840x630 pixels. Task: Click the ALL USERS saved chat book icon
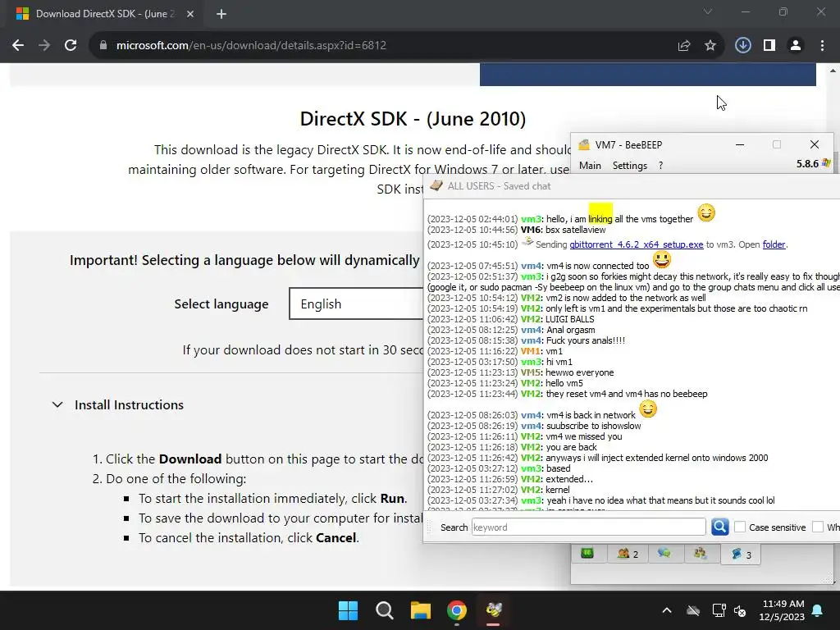436,185
